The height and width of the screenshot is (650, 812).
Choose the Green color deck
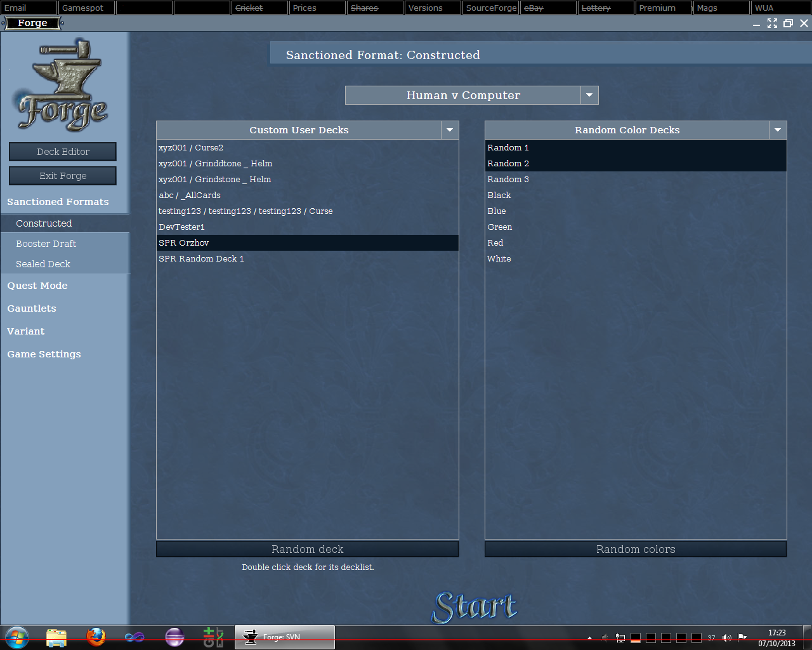(x=500, y=227)
